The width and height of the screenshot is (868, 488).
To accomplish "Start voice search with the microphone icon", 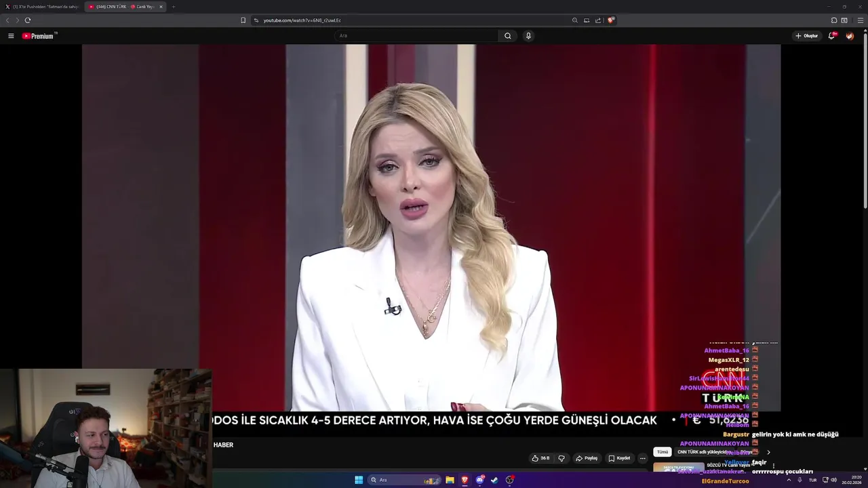I will coord(528,36).
